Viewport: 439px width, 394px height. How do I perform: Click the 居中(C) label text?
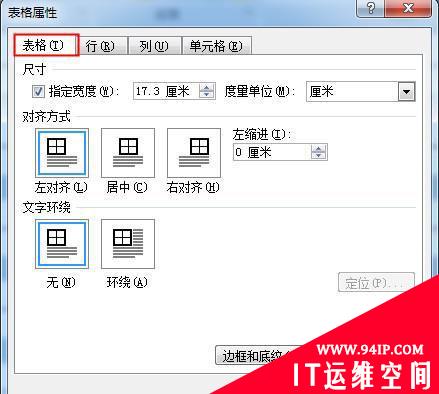point(127,188)
